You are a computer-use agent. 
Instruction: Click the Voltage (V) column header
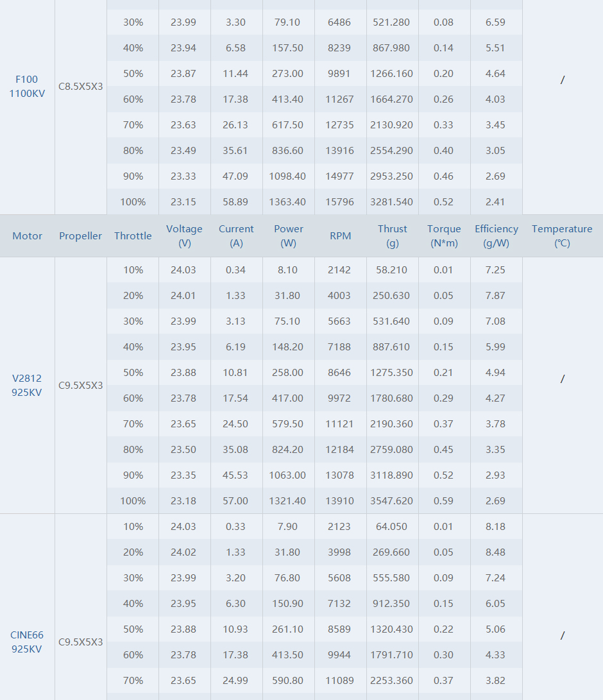click(184, 236)
